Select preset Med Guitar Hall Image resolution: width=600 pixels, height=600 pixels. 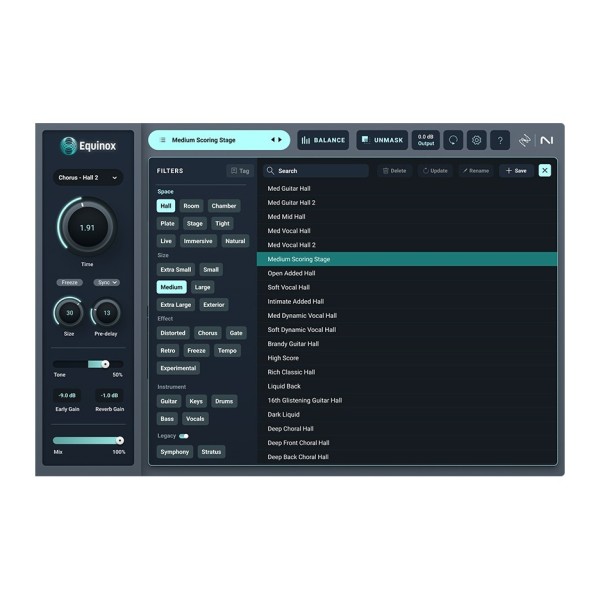[x=407, y=188]
